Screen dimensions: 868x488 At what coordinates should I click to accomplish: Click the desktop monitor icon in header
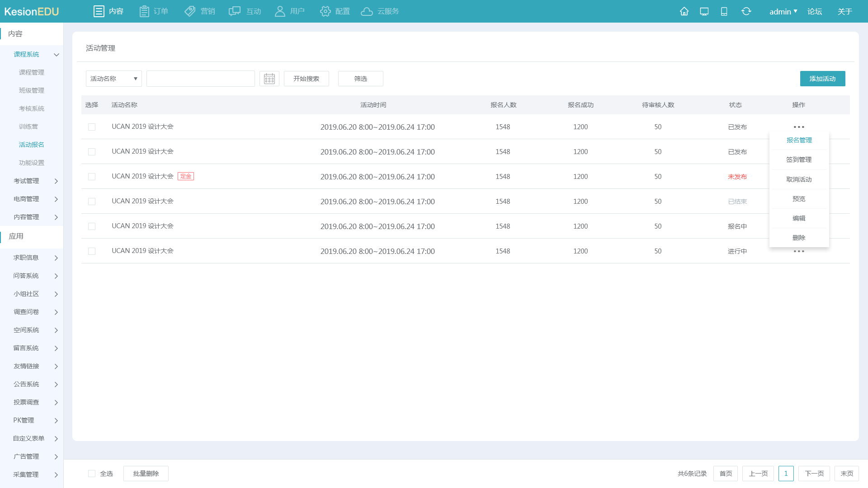[704, 11]
